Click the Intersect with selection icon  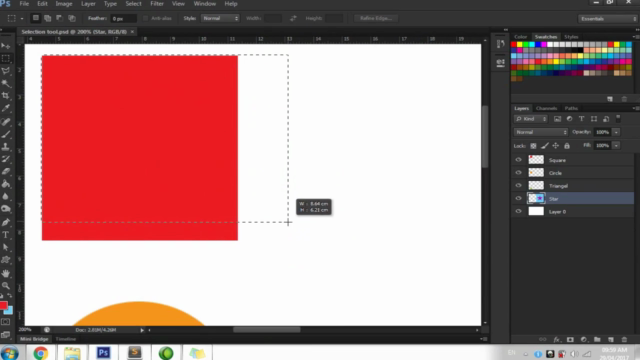tap(72, 18)
